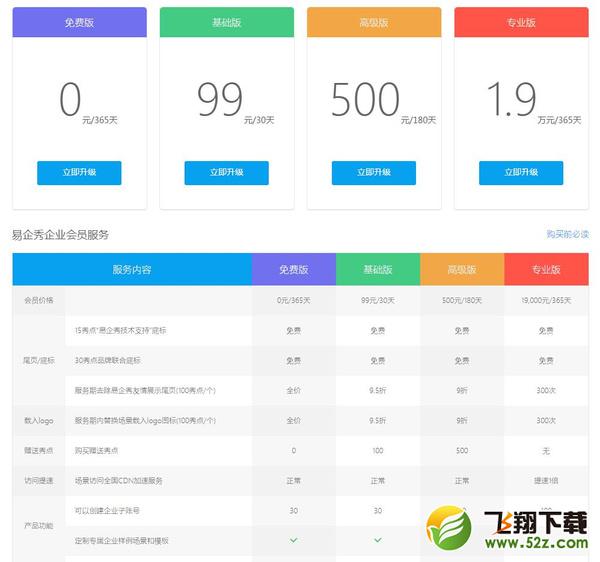The image size is (600, 562).
Task: Click the large 1.9 price in 专业版 card
Action: (x=512, y=99)
